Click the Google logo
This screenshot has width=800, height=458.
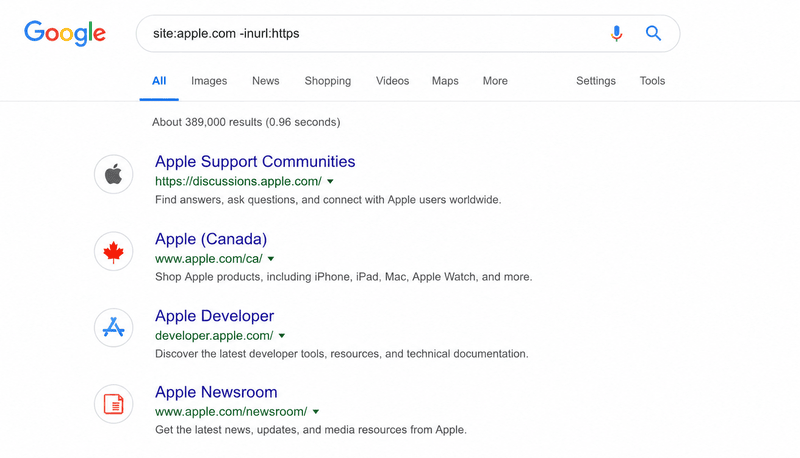[x=65, y=34]
